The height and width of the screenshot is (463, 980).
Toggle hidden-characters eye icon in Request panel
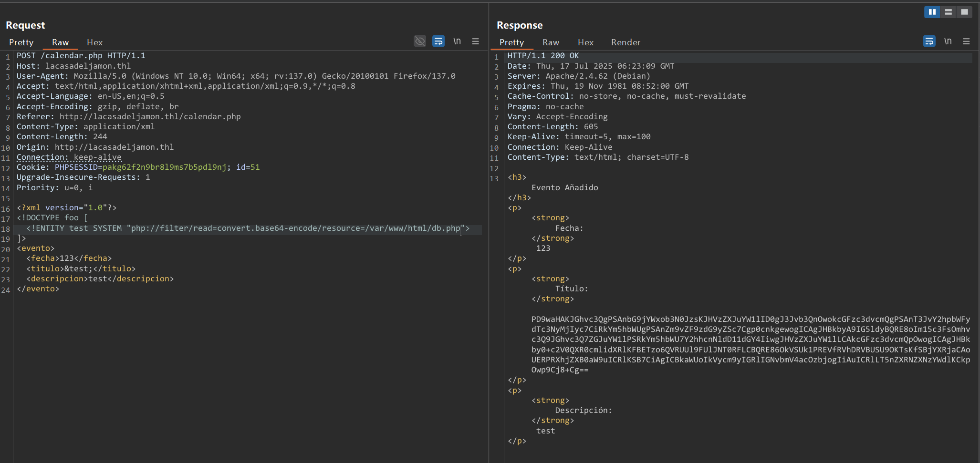tap(420, 41)
